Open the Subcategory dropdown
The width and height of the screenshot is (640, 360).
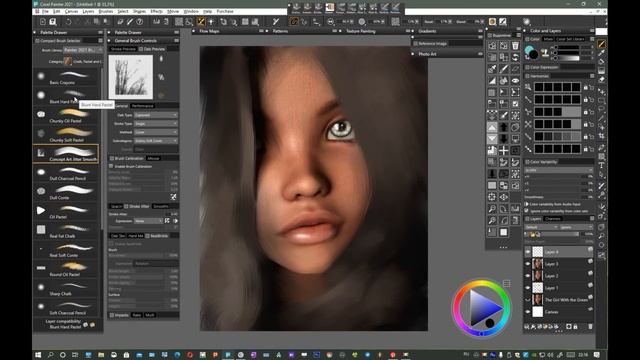156,141
